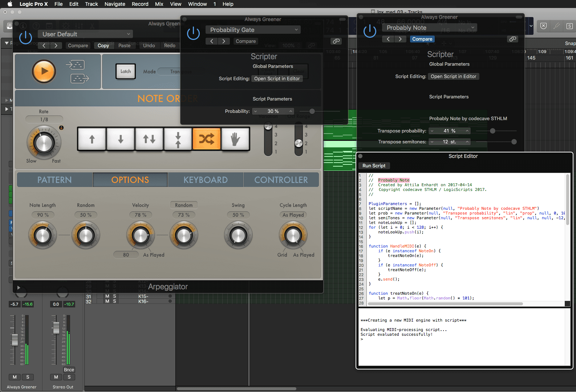Expand the Arpeggiator bottom disclosure triangle
Screen dimensions: 576x392
(x=19, y=287)
